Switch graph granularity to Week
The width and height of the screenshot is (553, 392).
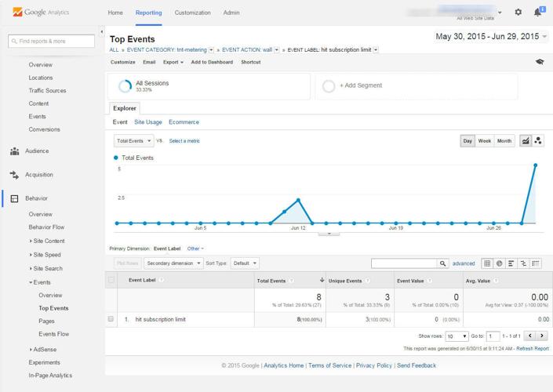(x=485, y=141)
